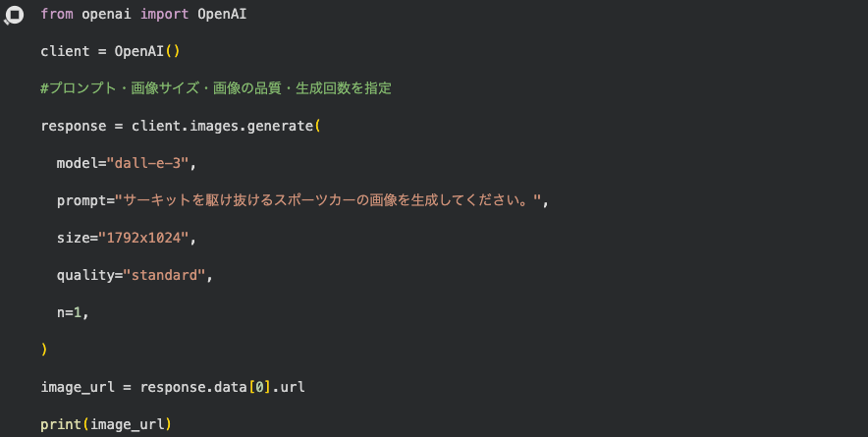868x437 pixels.
Task: Click the green Japanese comment line
Action: point(216,88)
